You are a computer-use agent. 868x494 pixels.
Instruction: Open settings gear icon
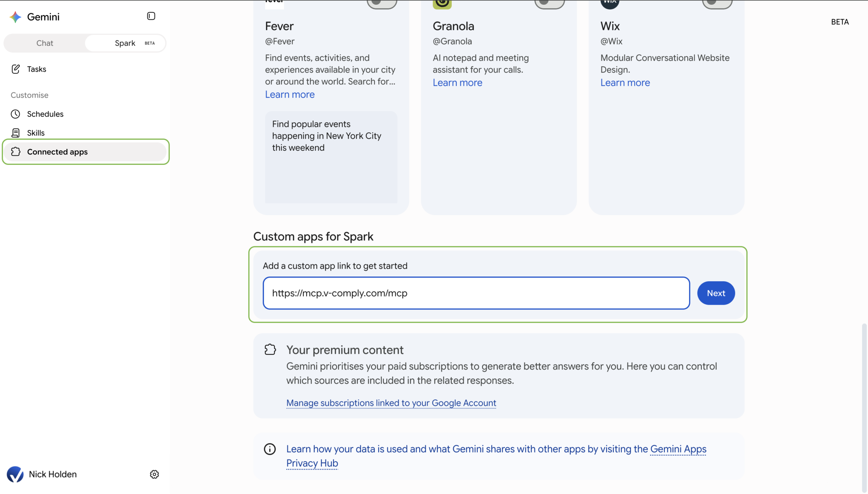tap(154, 474)
